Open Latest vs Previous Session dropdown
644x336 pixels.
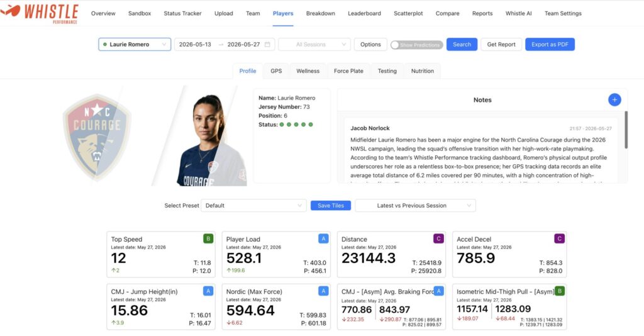[415, 205]
